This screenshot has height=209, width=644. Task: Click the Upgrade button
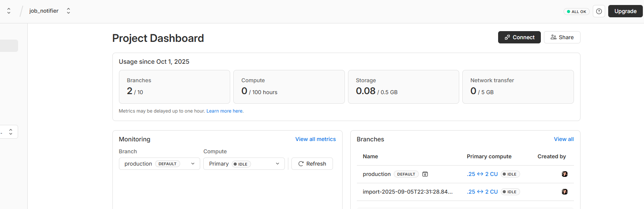pyautogui.click(x=625, y=11)
